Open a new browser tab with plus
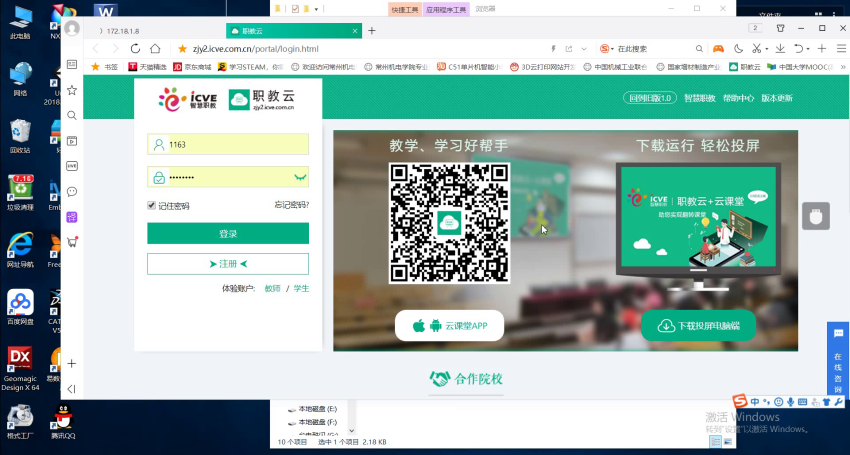The height and width of the screenshot is (455, 850). click(x=372, y=31)
